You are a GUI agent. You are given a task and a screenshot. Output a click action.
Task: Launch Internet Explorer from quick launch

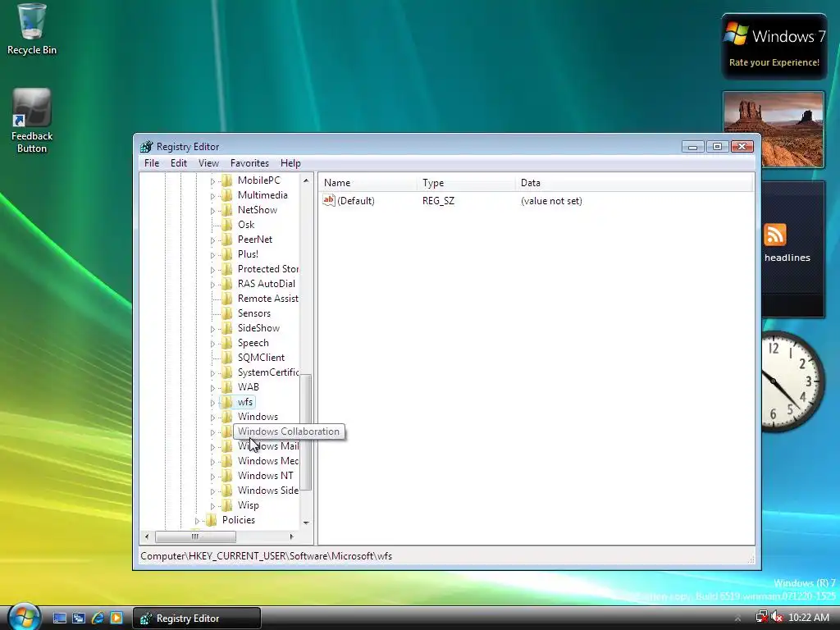98,619
